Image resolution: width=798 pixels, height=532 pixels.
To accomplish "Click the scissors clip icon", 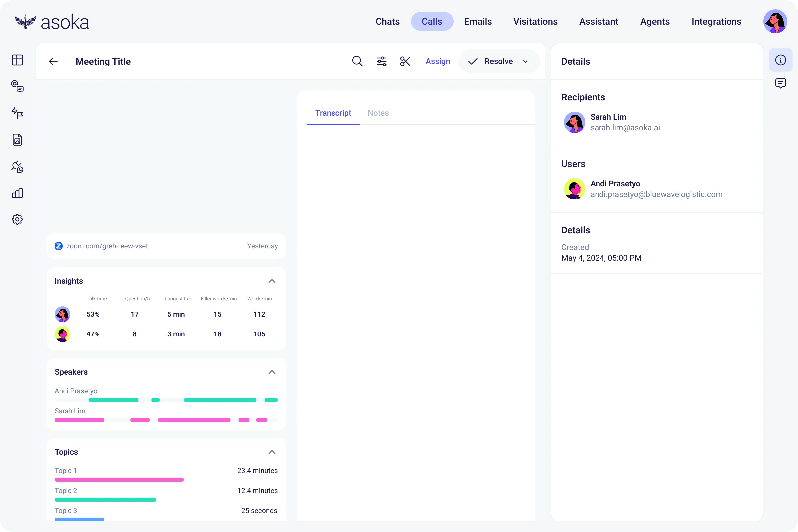I will click(x=405, y=61).
